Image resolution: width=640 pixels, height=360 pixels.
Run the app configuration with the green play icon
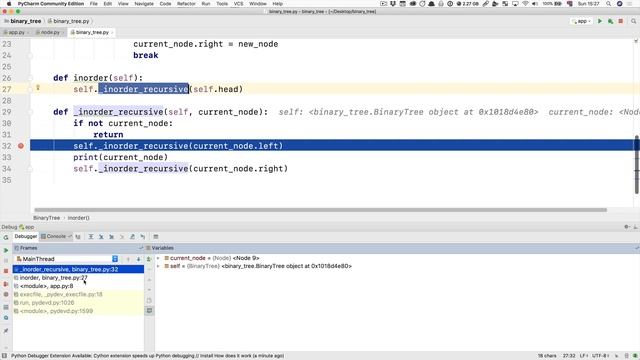coord(600,21)
